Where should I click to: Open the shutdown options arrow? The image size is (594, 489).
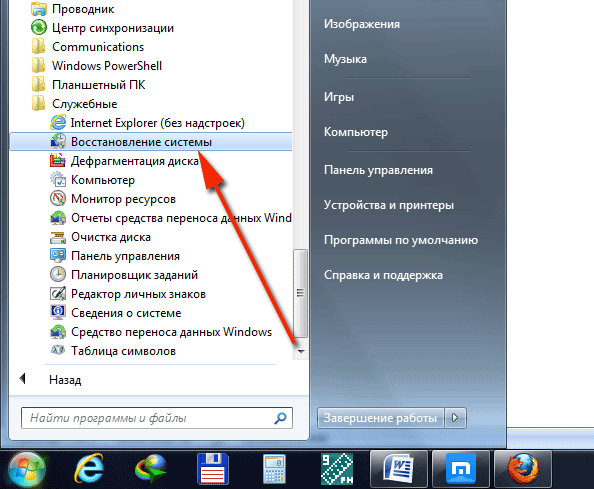(455, 418)
